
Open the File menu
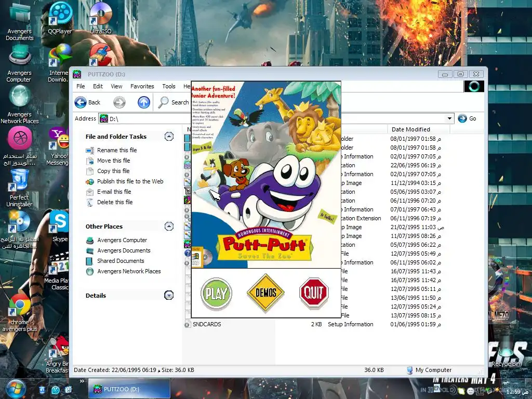81,86
